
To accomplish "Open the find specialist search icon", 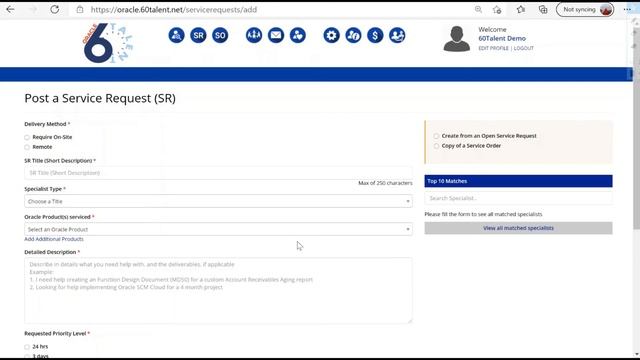I will tap(176, 36).
